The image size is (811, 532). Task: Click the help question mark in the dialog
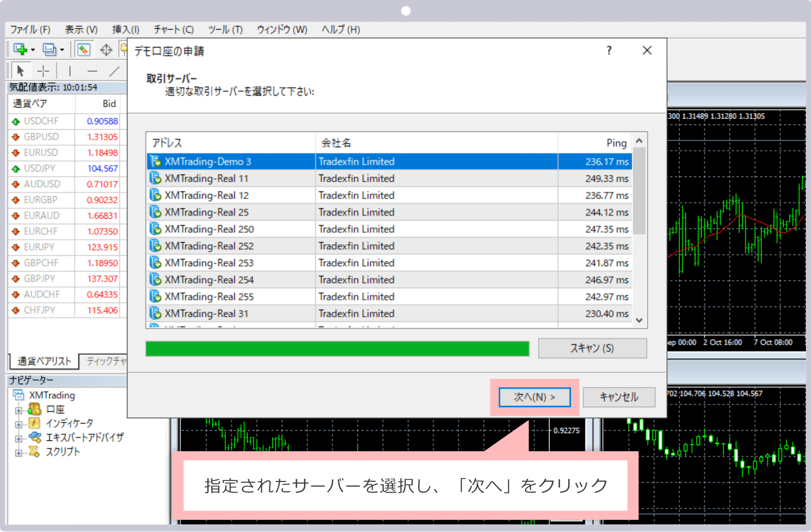click(x=609, y=51)
